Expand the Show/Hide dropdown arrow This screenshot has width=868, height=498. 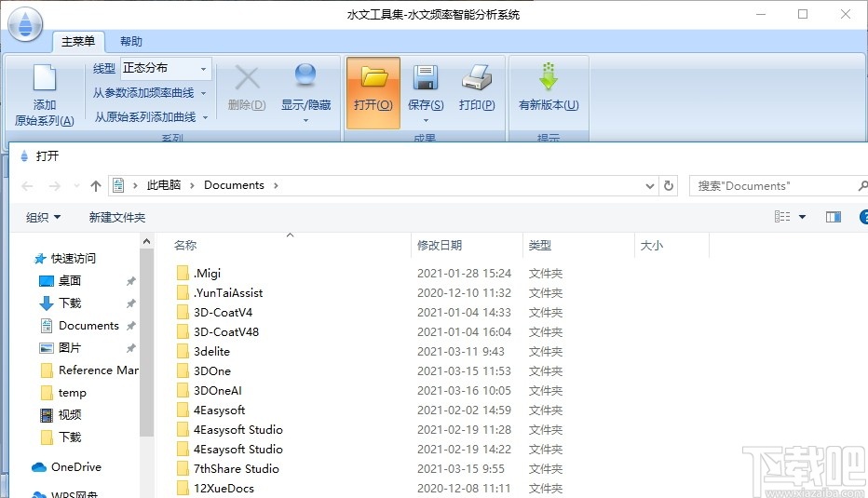pyautogui.click(x=305, y=120)
